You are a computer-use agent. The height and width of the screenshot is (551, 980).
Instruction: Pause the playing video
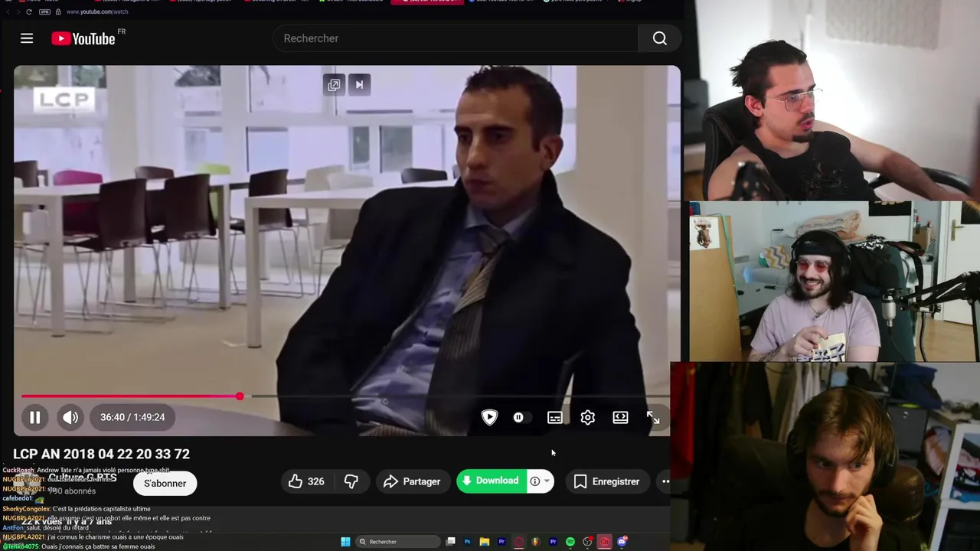tap(34, 417)
